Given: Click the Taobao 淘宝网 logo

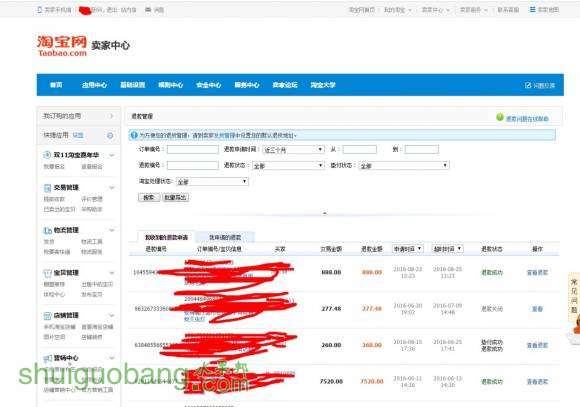Looking at the screenshot, I should (62, 46).
